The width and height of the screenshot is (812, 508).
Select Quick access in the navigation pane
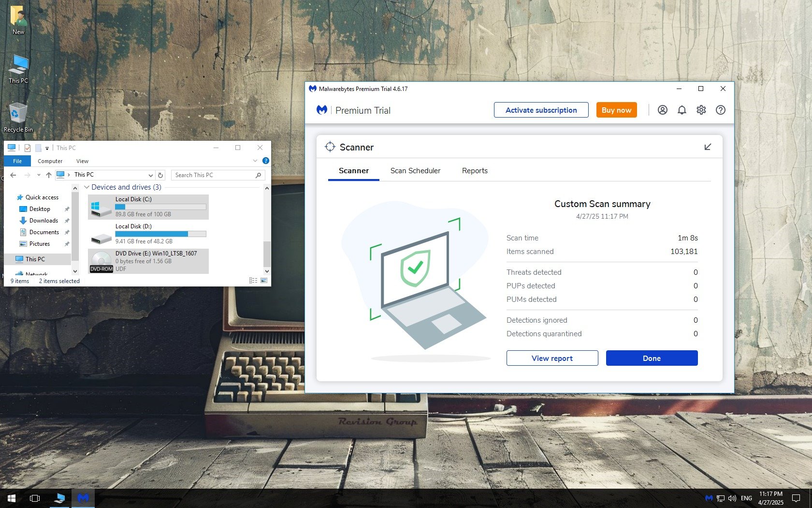coord(42,197)
